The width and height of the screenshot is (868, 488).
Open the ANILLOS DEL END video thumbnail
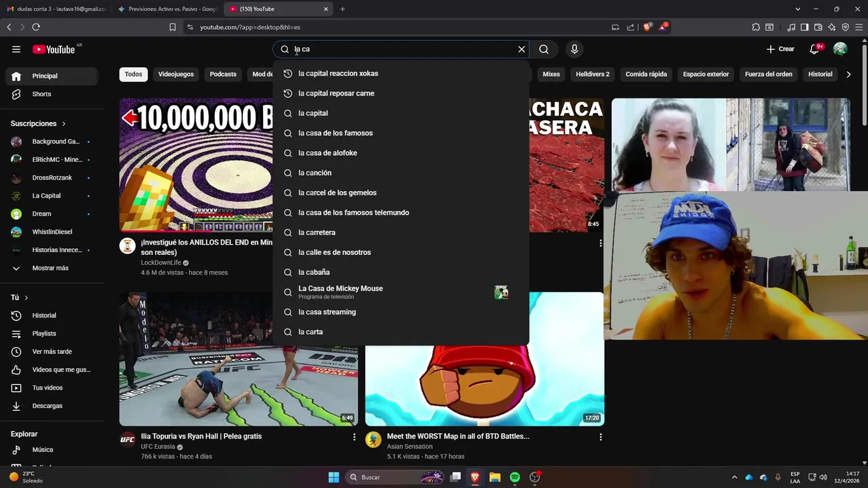pyautogui.click(x=196, y=165)
